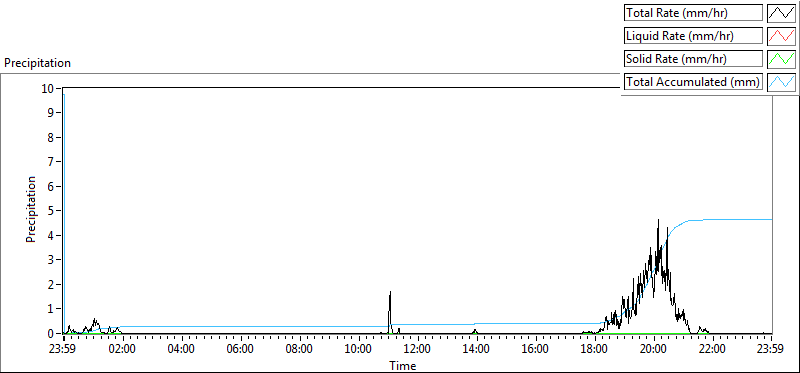The image size is (800, 373).
Task: Select the Total Accumulated (mm) legend label
Action: click(693, 82)
